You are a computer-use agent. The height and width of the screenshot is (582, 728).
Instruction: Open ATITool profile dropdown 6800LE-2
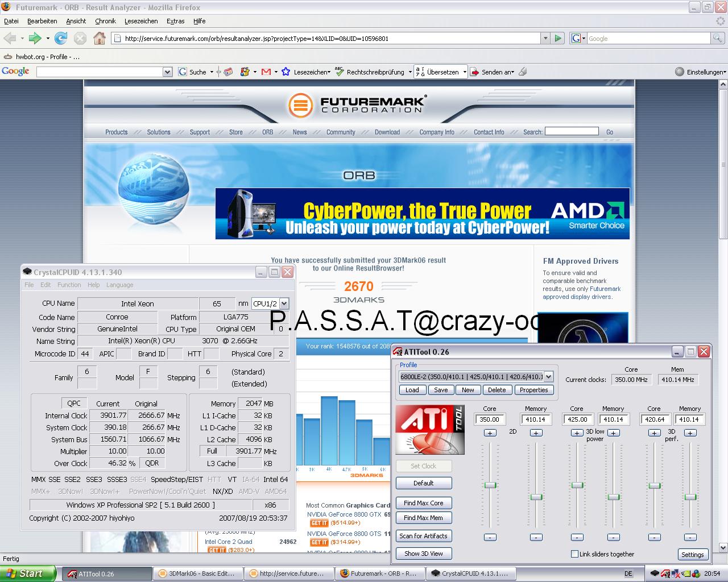point(548,376)
